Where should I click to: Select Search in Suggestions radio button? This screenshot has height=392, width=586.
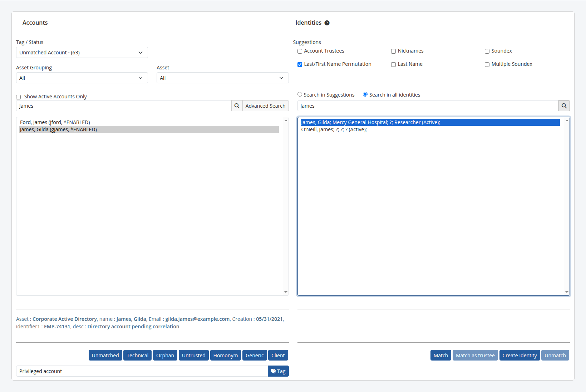[x=300, y=94]
